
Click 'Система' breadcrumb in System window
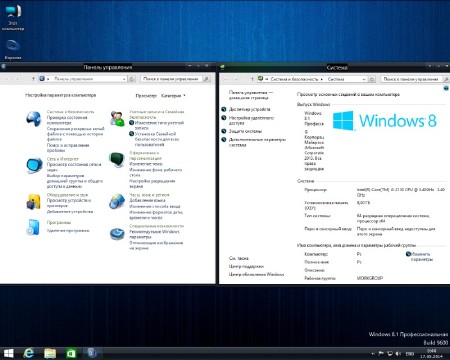pyautogui.click(x=336, y=79)
